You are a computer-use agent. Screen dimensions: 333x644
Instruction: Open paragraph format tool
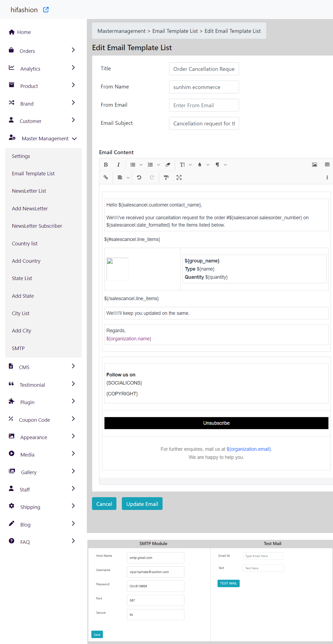217,165
